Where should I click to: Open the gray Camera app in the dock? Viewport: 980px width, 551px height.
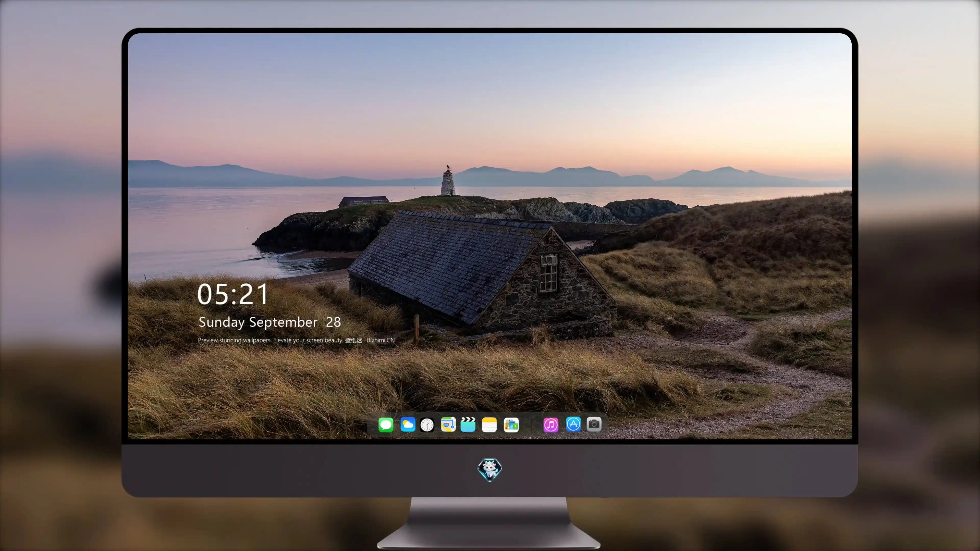(x=594, y=424)
